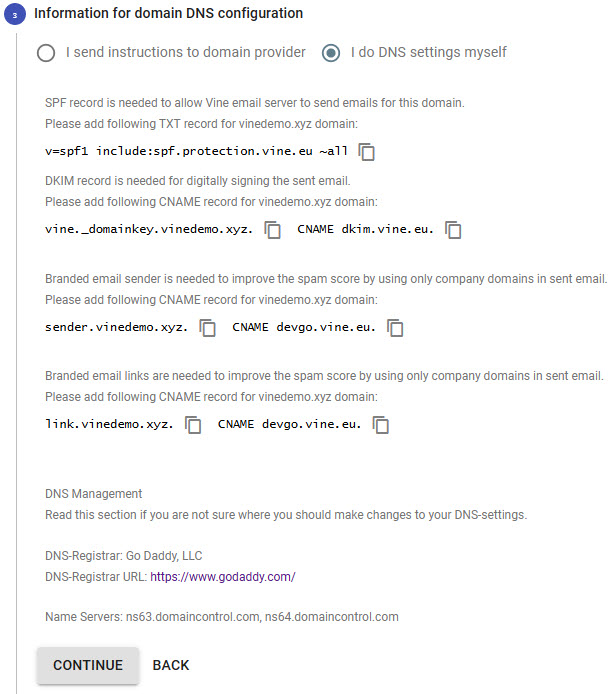
Task: Click 'I send instructions to domain provider' label
Action: pyautogui.click(x=185, y=52)
